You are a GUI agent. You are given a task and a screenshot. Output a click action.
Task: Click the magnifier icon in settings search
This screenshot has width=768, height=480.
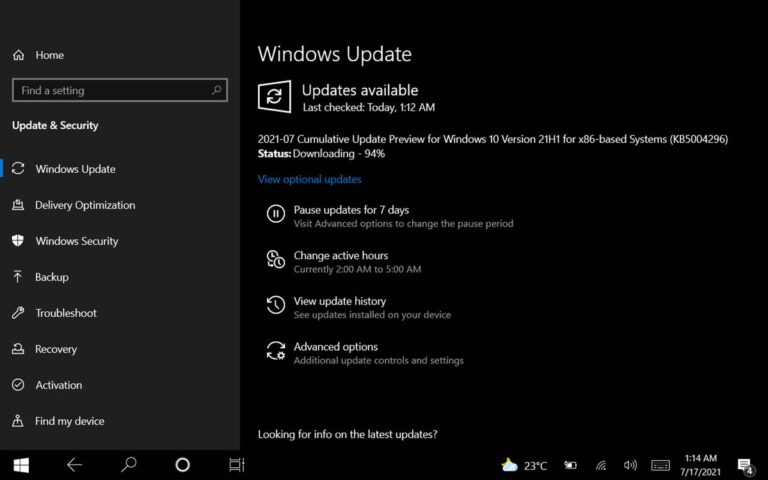point(216,90)
